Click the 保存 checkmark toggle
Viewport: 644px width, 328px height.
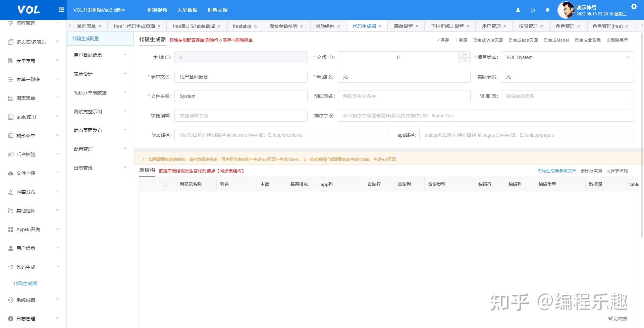[442, 40]
